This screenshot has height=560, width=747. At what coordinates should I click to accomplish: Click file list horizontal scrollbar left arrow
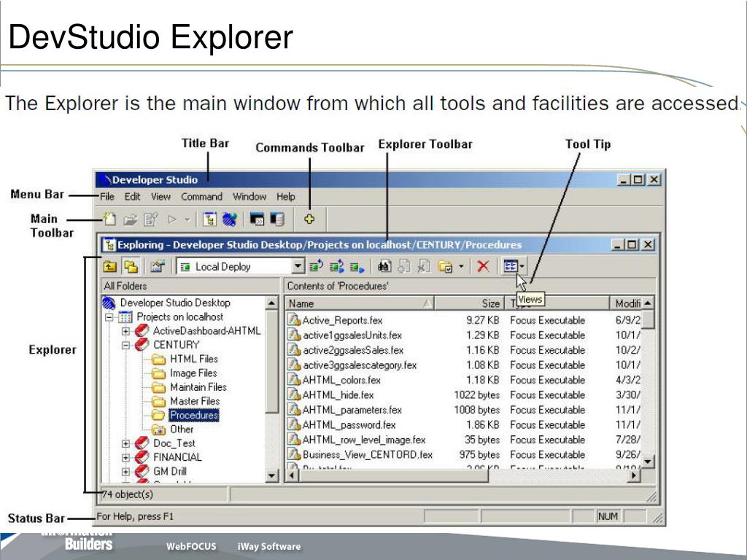pyautogui.click(x=292, y=475)
